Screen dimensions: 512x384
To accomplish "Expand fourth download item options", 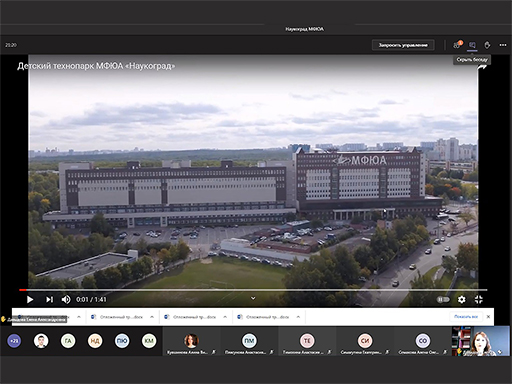I will pyautogui.click(x=298, y=317).
